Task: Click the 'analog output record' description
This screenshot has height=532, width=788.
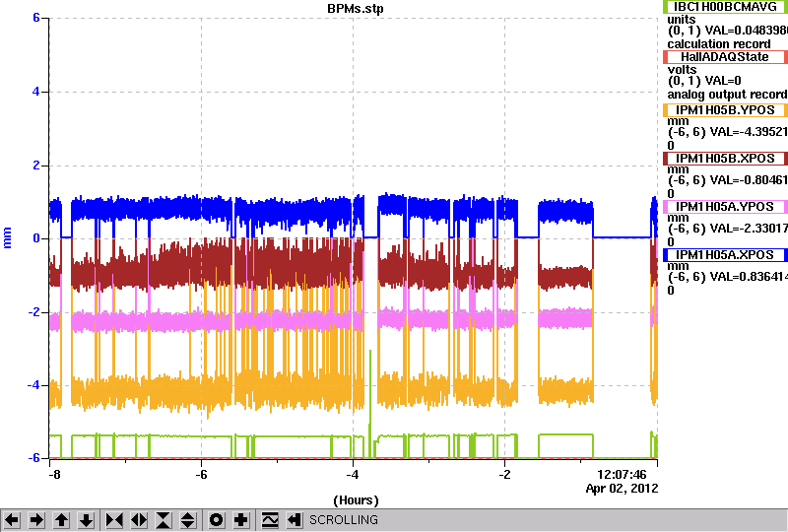Action: coord(727,95)
